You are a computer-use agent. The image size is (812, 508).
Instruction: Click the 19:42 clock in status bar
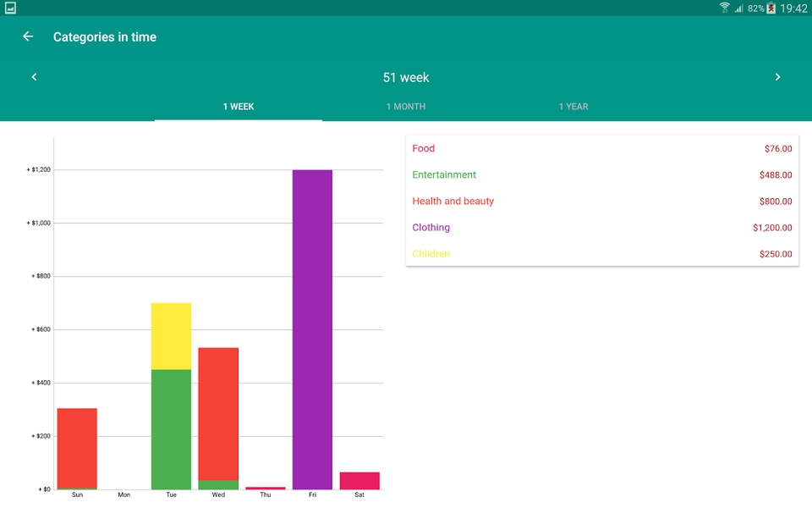[x=793, y=8]
